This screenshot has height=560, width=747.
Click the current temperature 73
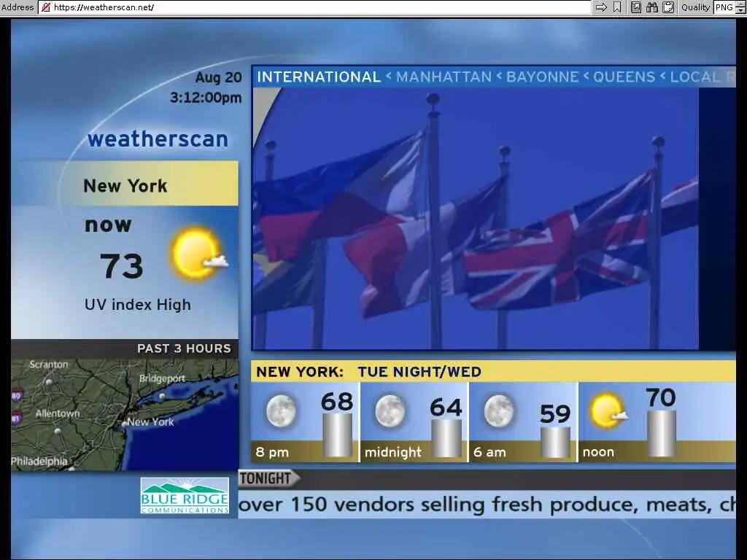pyautogui.click(x=122, y=265)
